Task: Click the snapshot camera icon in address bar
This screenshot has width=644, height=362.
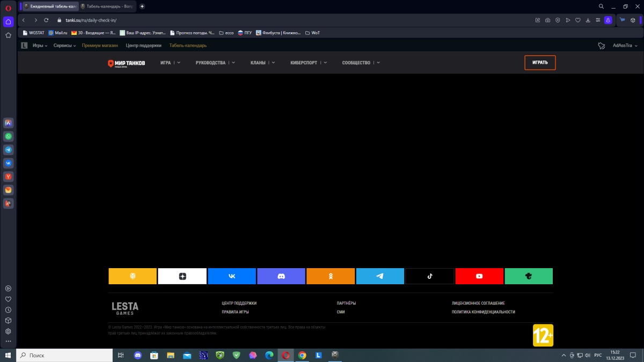Action: coord(547,20)
